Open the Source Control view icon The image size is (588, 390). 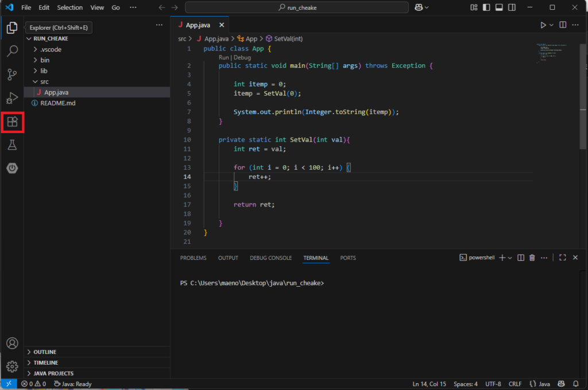pyautogui.click(x=12, y=75)
